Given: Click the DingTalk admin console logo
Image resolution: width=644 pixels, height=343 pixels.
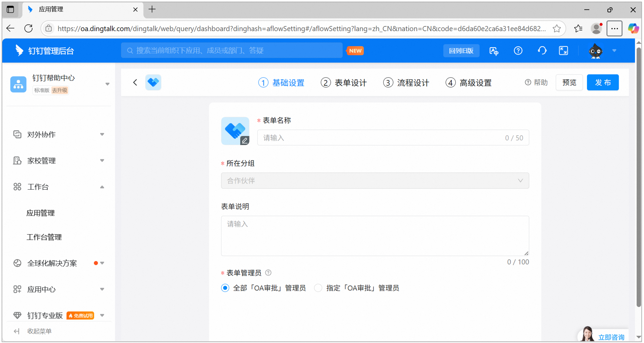Looking at the screenshot, I should pos(44,51).
